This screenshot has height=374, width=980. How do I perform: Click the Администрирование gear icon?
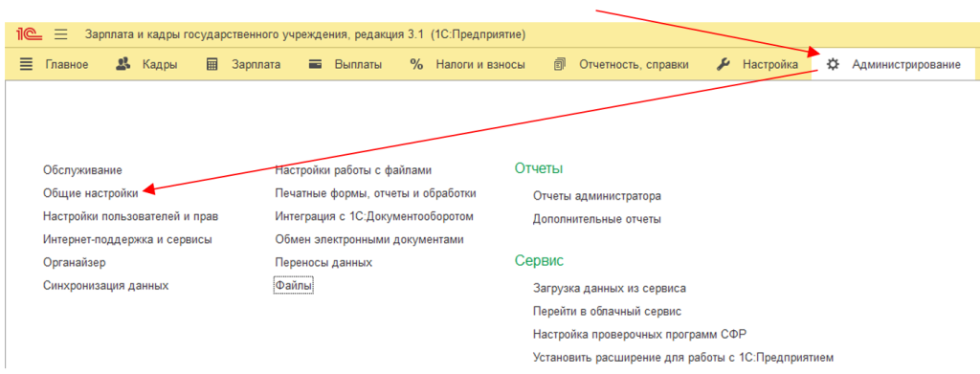(833, 64)
